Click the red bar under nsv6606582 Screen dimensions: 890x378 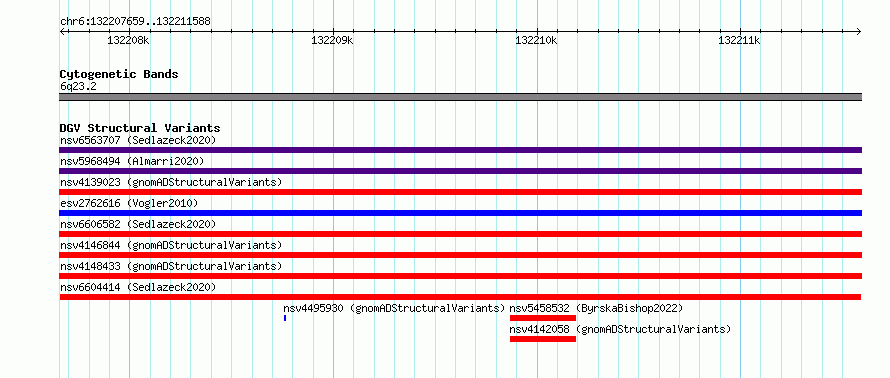pos(460,234)
